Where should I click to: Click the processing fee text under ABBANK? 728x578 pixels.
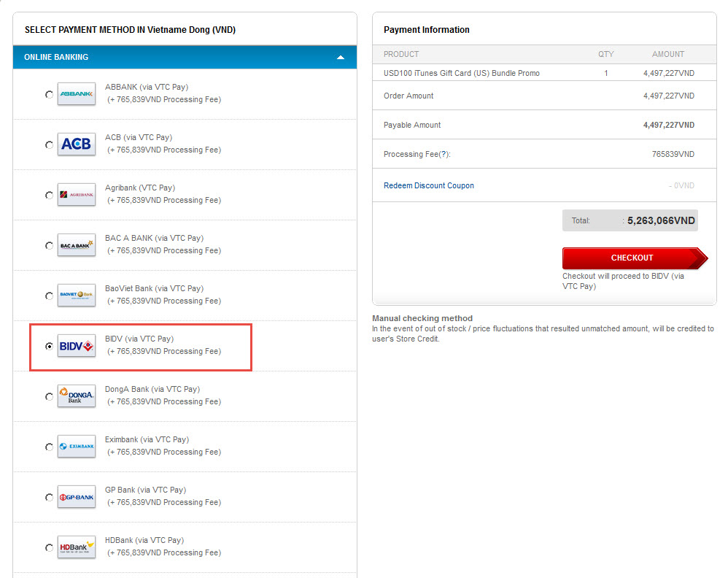pyautogui.click(x=164, y=99)
